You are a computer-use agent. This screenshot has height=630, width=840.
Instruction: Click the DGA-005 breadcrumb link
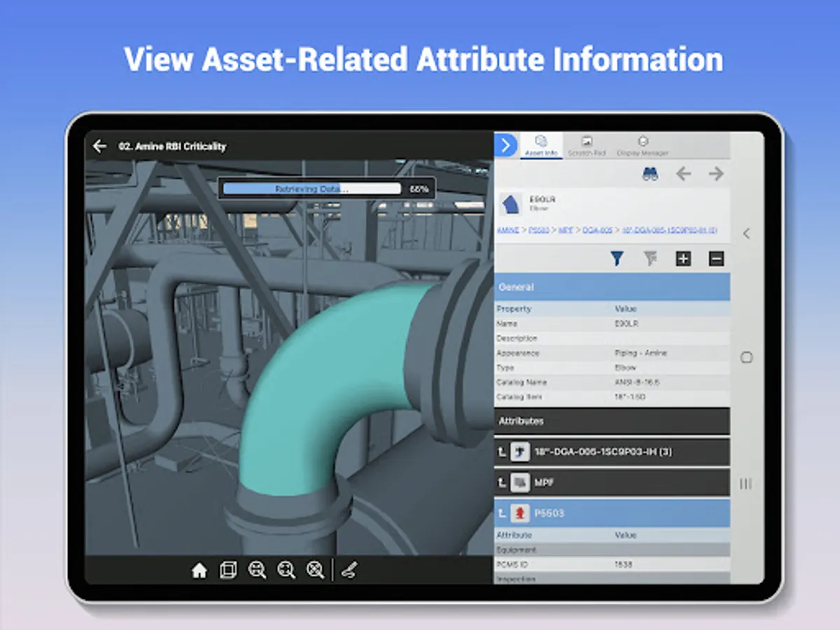pos(598,230)
